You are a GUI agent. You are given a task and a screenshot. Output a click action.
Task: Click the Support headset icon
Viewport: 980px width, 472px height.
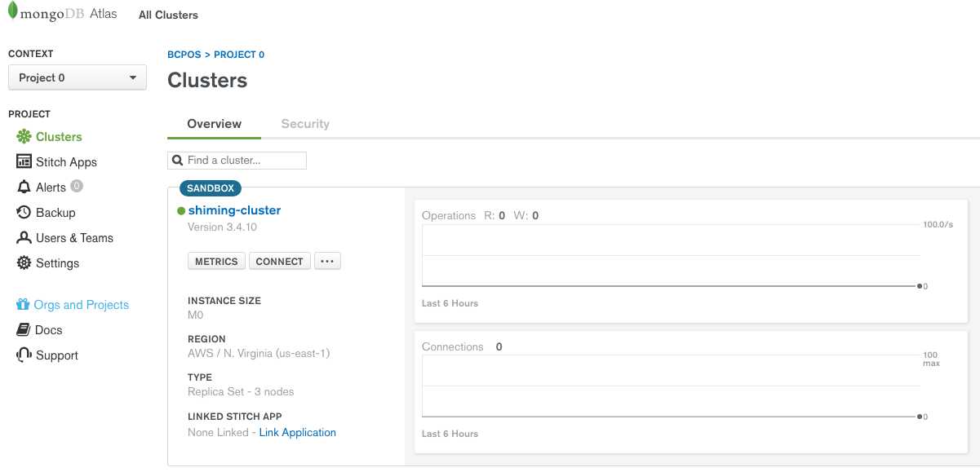point(24,355)
